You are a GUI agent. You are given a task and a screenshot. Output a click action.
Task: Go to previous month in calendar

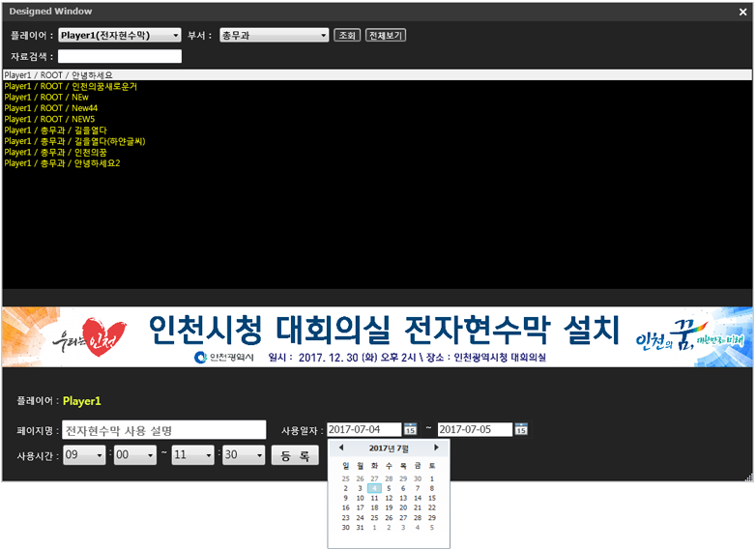341,448
